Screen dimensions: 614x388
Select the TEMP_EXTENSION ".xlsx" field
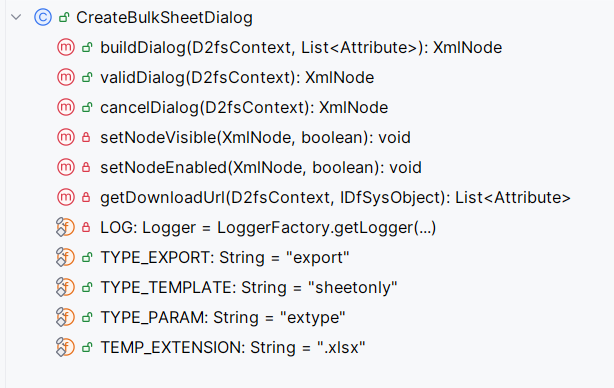pos(233,347)
